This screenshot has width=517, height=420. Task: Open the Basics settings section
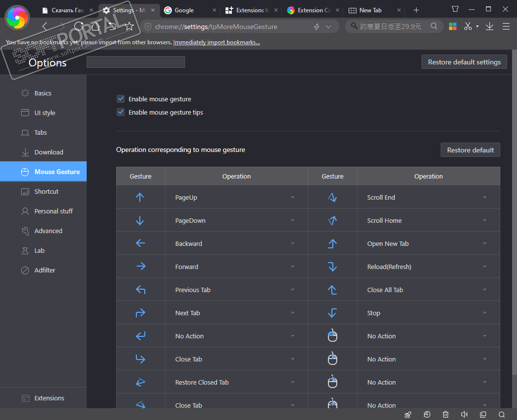(43, 93)
